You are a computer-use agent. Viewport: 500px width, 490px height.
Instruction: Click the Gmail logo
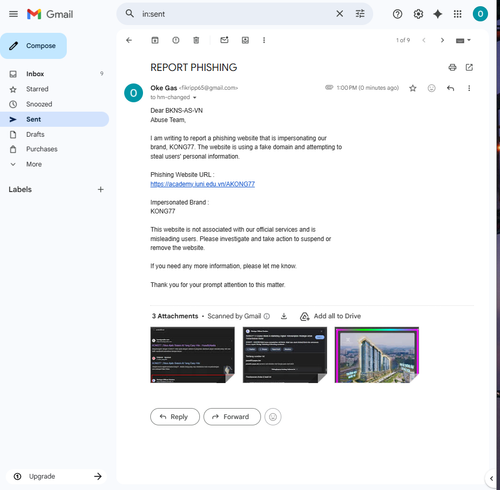coord(50,14)
